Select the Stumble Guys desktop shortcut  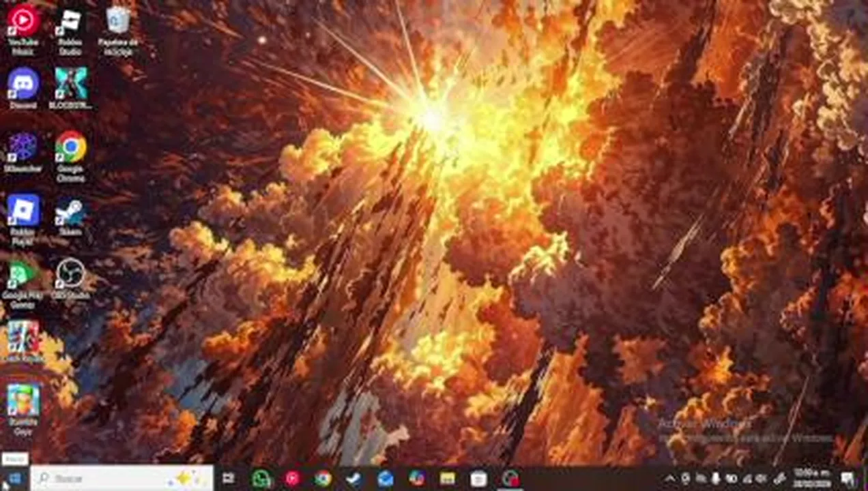tap(23, 411)
